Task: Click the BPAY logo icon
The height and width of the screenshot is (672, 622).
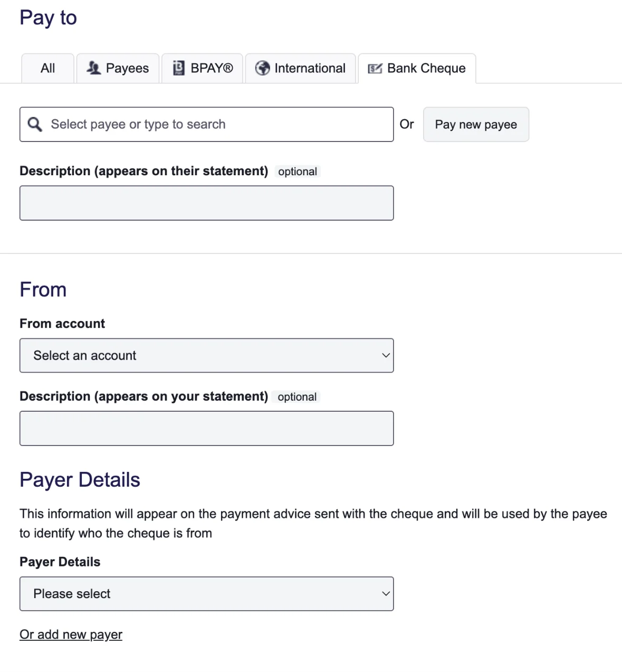Action: click(178, 68)
